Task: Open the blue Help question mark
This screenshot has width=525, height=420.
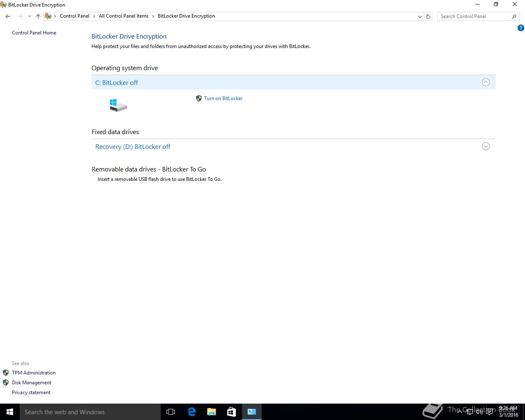Action: coord(521,28)
